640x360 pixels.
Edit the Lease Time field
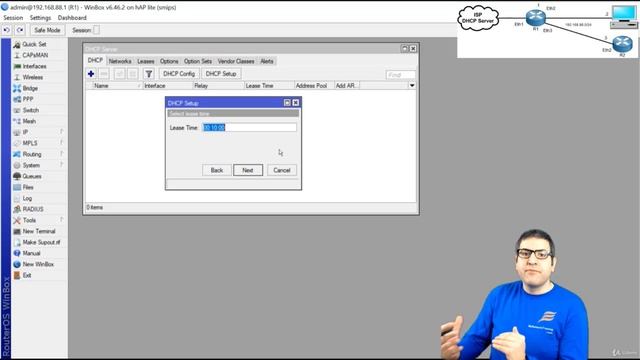click(249, 128)
